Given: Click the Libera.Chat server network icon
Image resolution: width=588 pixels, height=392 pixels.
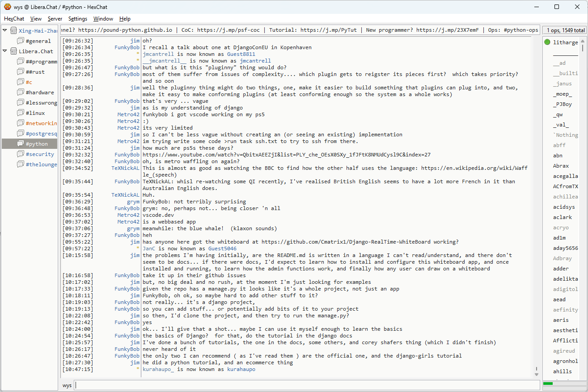Looking at the screenshot, I should click(13, 51).
